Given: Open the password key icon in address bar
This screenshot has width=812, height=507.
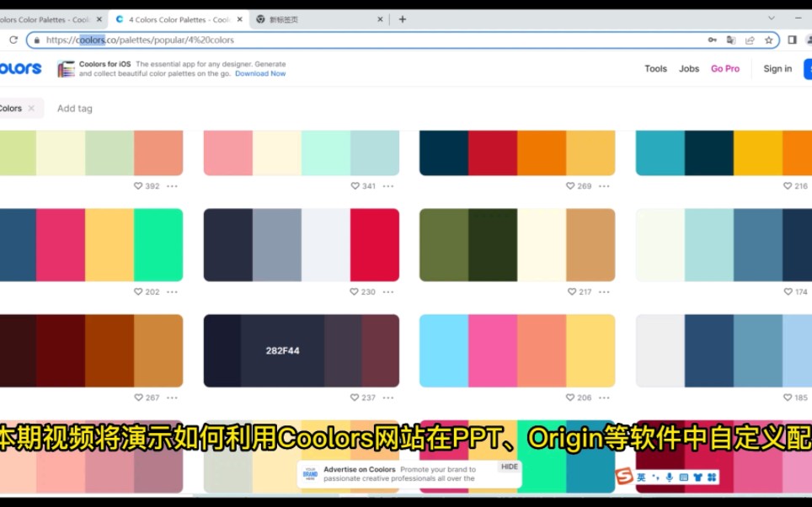Looking at the screenshot, I should click(713, 40).
